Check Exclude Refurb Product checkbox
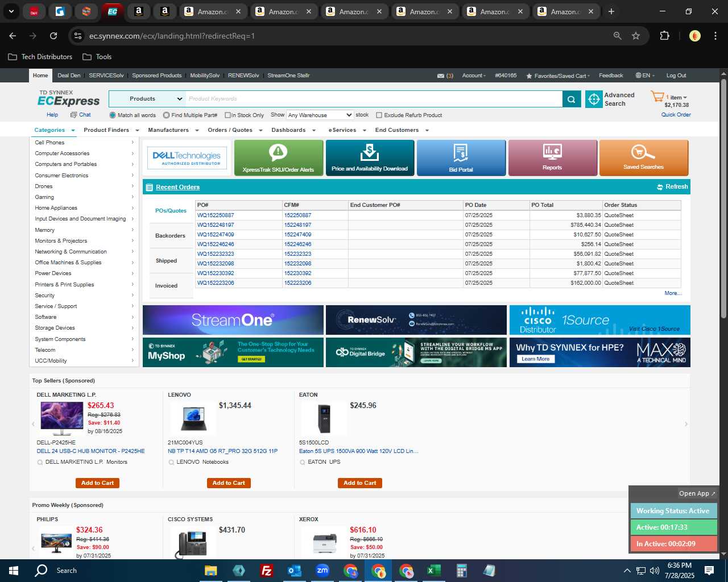 click(379, 115)
